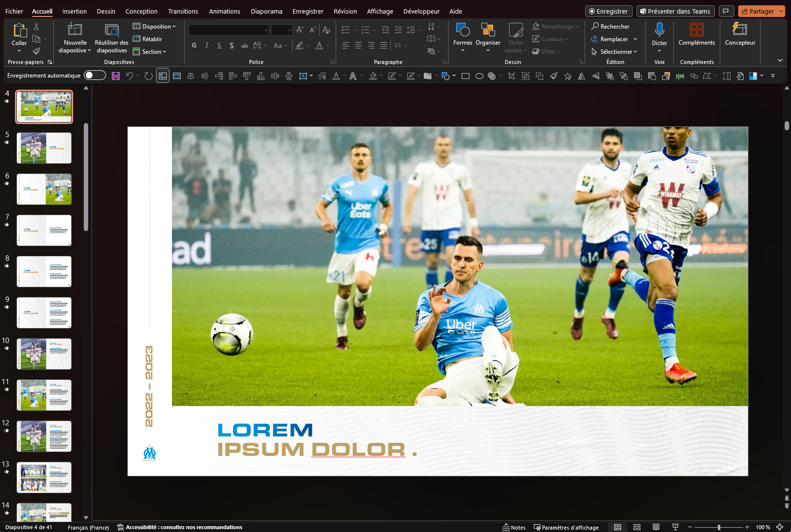Open Réutiliser des diapositives
The width and height of the screenshot is (791, 532).
pos(112,38)
